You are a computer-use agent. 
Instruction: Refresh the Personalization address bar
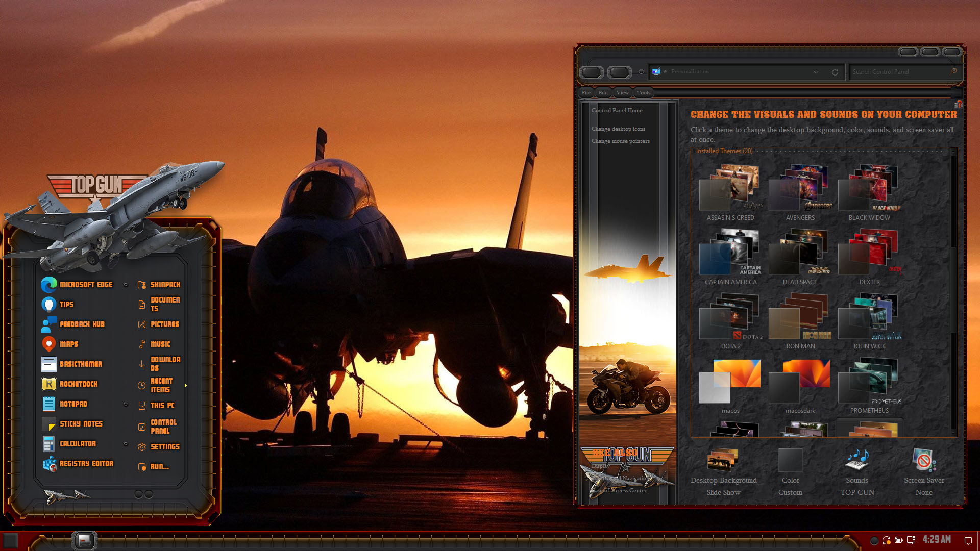[x=835, y=72]
